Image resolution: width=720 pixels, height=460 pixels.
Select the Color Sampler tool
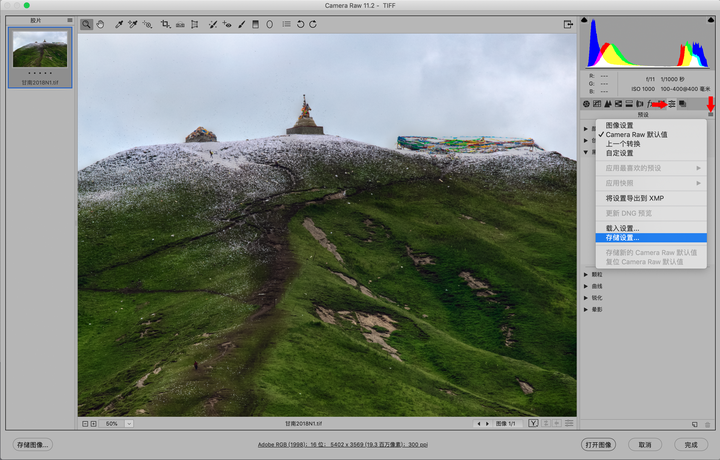[x=133, y=24]
